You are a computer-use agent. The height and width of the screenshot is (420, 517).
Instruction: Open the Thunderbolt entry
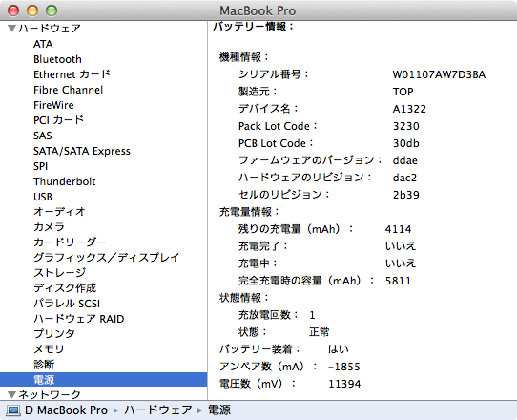click(65, 181)
